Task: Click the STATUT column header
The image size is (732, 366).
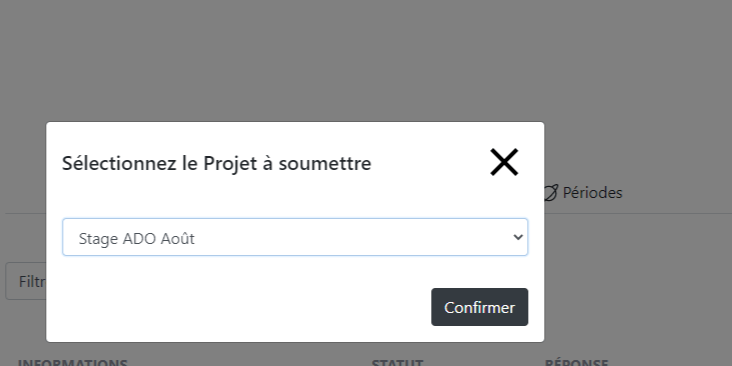Action: pos(397,363)
